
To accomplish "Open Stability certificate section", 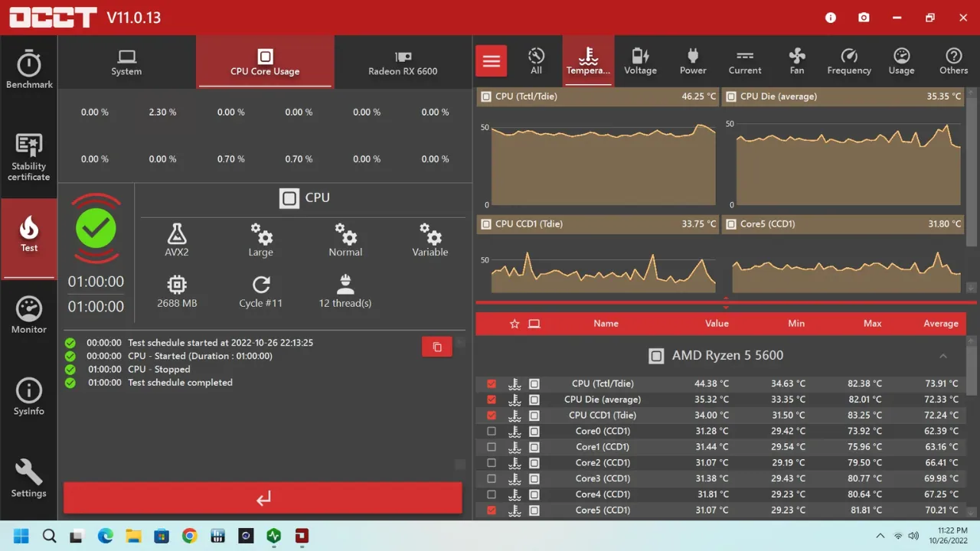I will click(29, 157).
